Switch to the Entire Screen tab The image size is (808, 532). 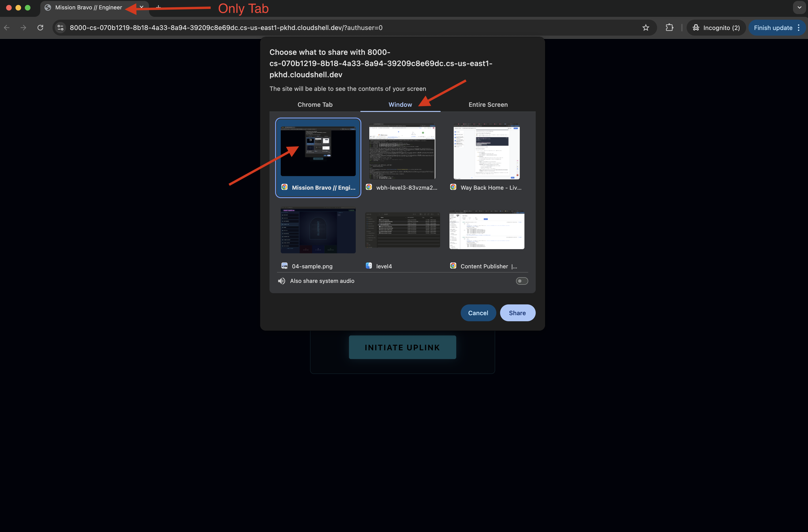coord(488,104)
